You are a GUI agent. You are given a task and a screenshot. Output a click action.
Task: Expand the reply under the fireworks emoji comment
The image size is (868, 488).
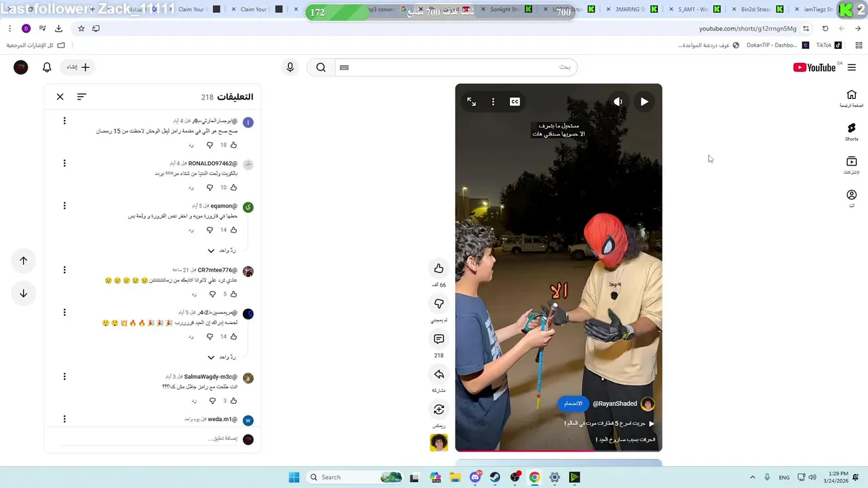click(222, 357)
